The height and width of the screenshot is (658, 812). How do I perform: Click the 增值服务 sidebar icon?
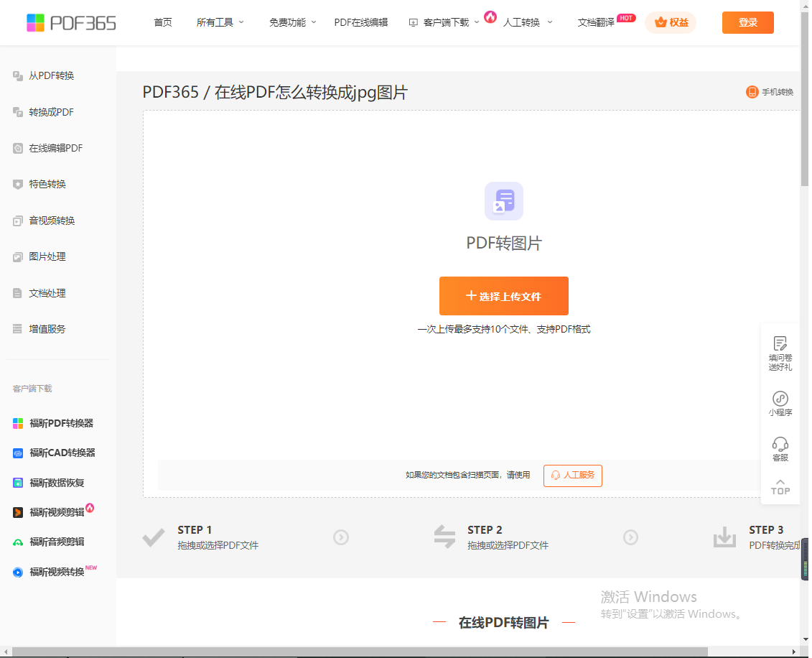point(18,329)
